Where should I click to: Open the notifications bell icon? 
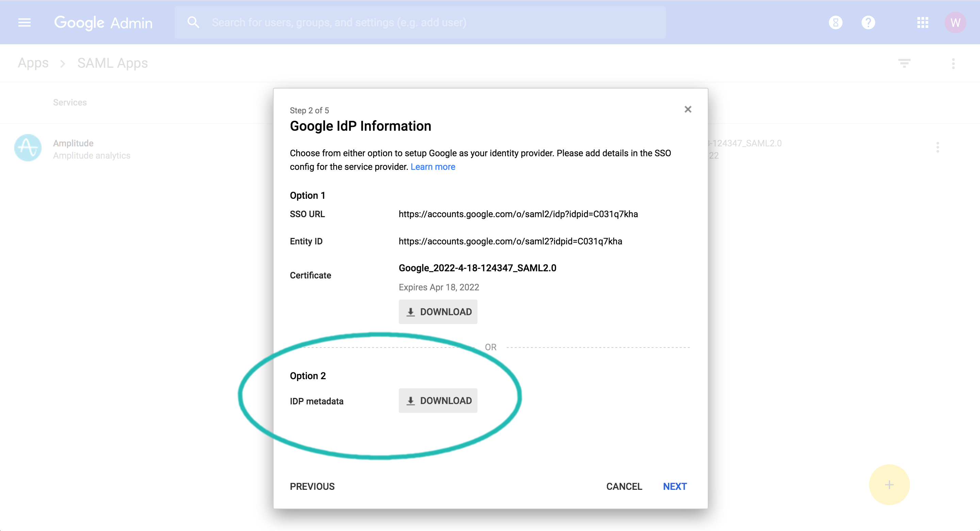click(x=835, y=22)
